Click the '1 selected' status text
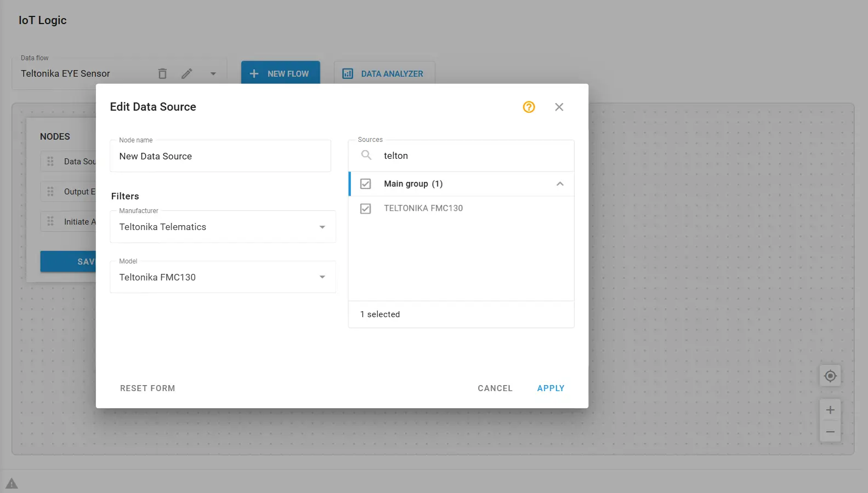This screenshot has width=868, height=493. (380, 314)
